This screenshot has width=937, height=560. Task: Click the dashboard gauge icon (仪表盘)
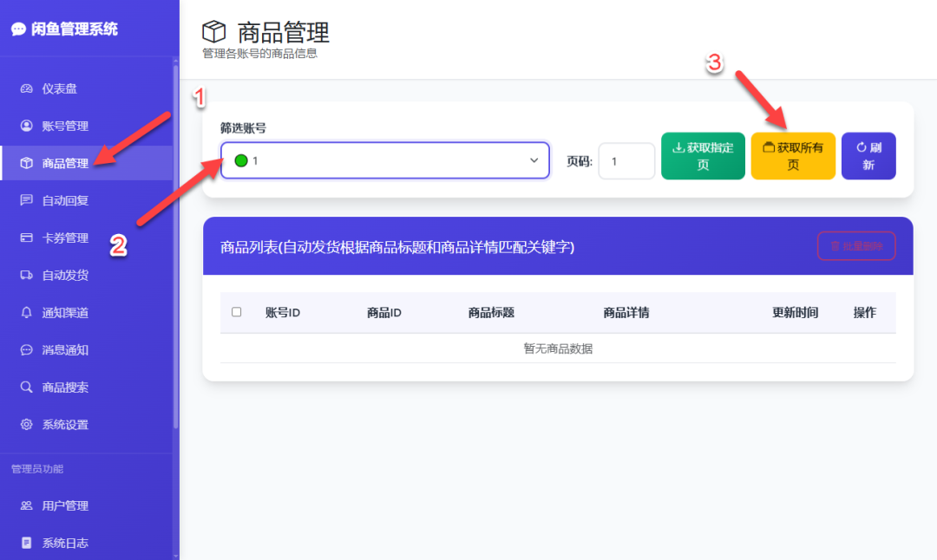26,88
